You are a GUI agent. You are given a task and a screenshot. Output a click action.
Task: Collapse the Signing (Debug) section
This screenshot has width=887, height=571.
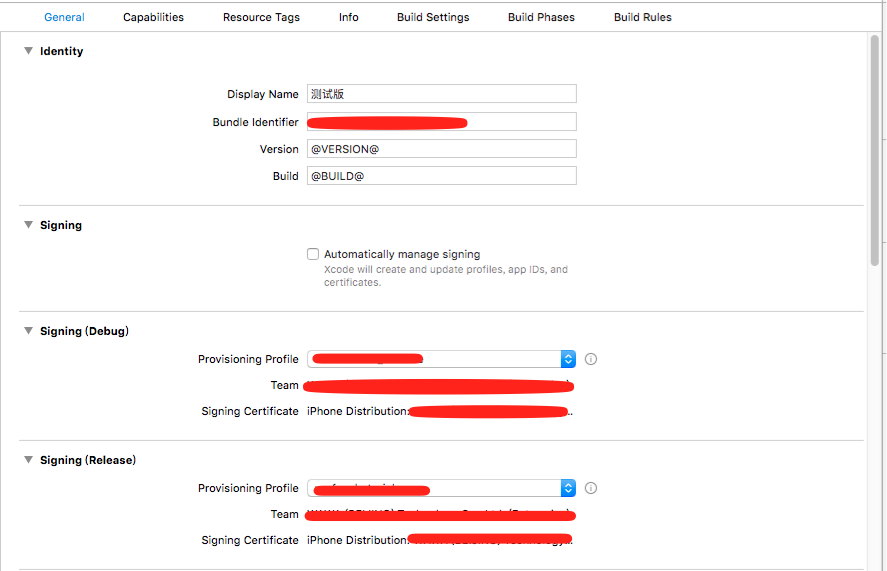pos(29,331)
